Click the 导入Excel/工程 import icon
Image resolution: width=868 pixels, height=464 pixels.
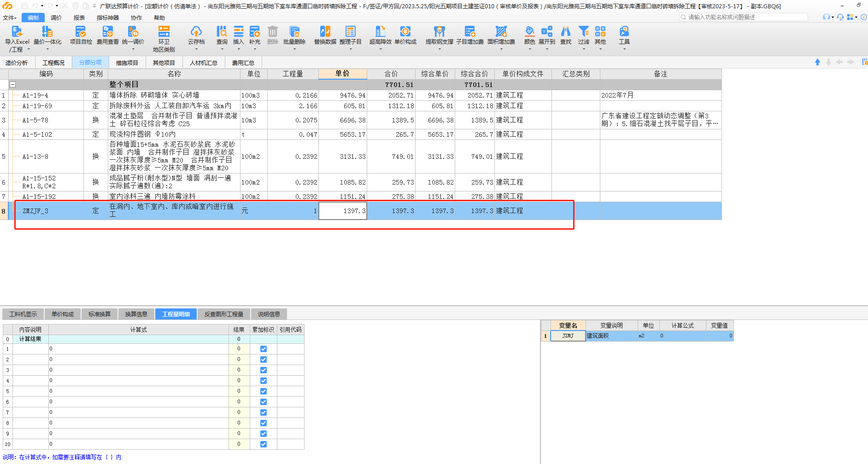[x=17, y=31]
